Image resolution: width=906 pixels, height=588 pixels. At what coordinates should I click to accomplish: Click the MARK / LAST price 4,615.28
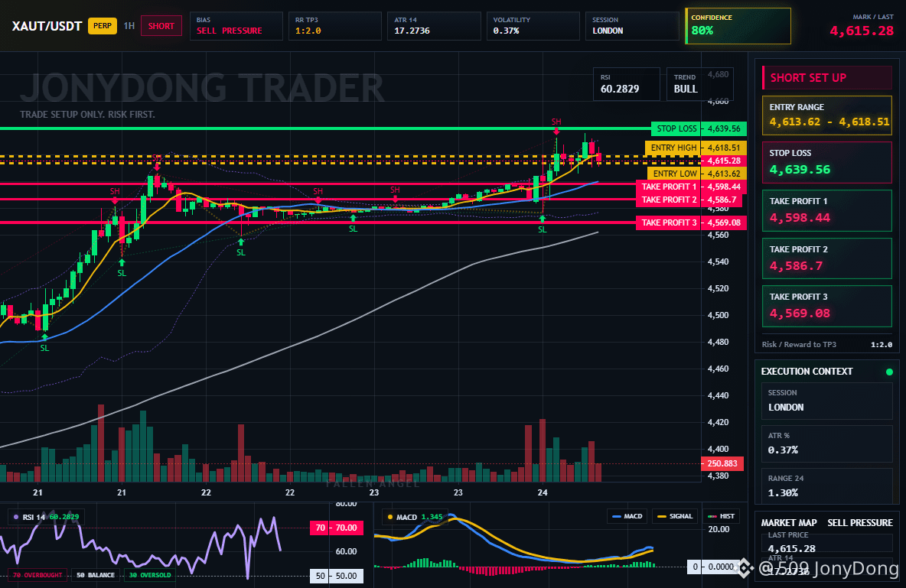[x=862, y=31]
